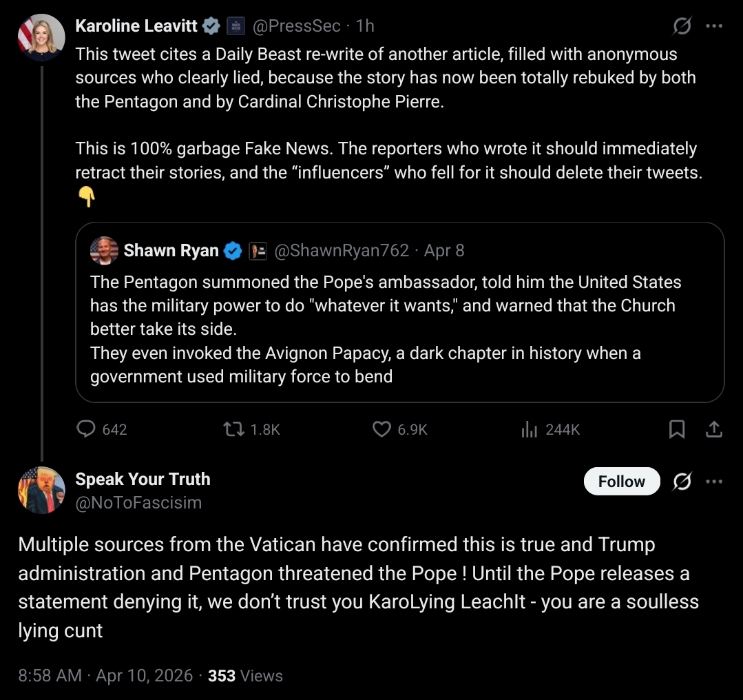Click Grok icon beside the Follow button

[682, 481]
